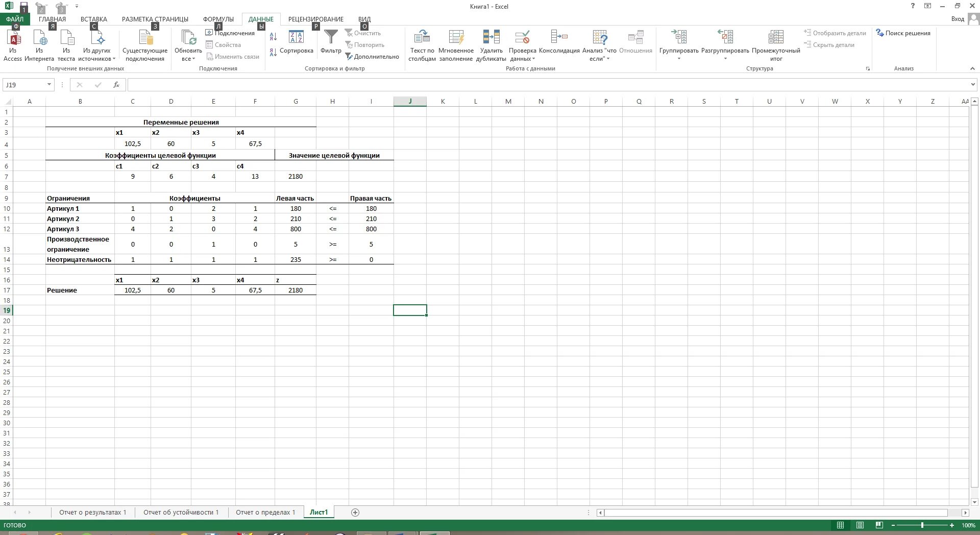Click Разгруппировать icon
The height and width of the screenshot is (535, 980).
click(x=725, y=37)
